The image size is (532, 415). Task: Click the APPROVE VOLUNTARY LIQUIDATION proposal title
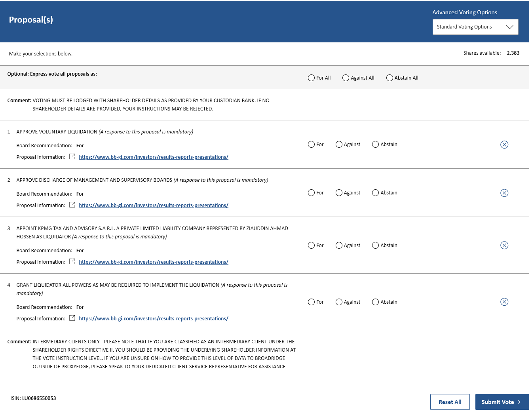point(57,132)
